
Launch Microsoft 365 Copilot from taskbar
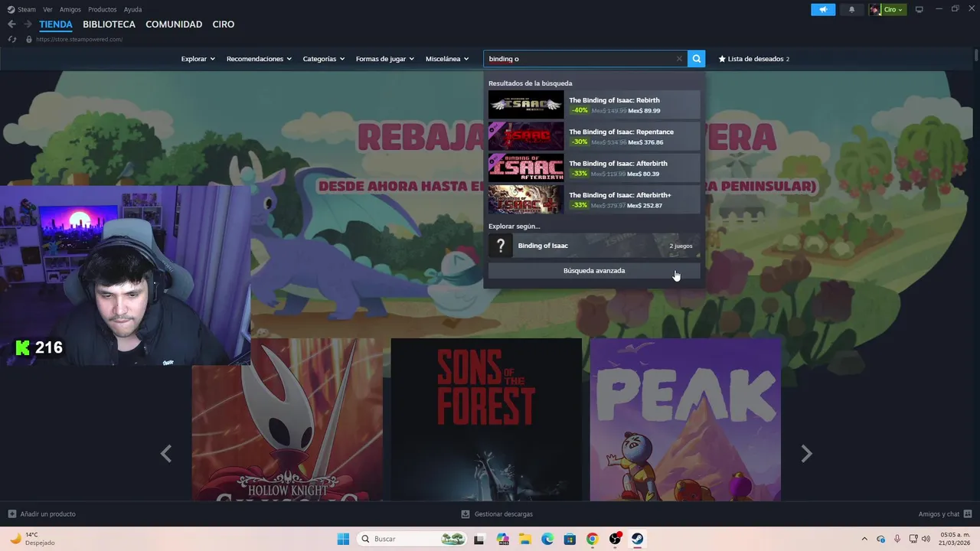tap(503, 539)
